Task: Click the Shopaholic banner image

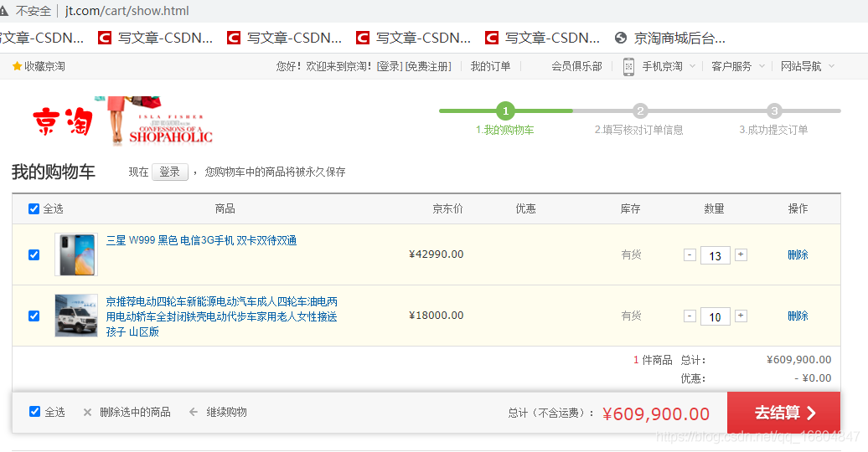Action: [153, 121]
